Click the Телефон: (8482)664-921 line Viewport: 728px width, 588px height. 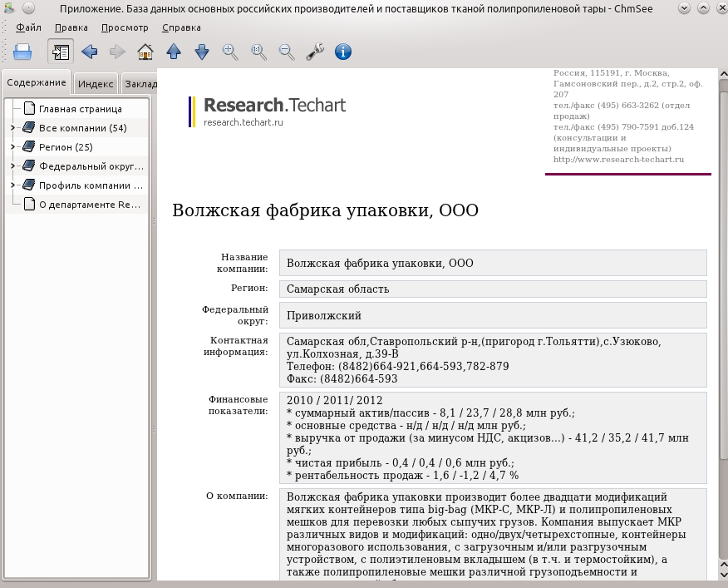coord(398,366)
